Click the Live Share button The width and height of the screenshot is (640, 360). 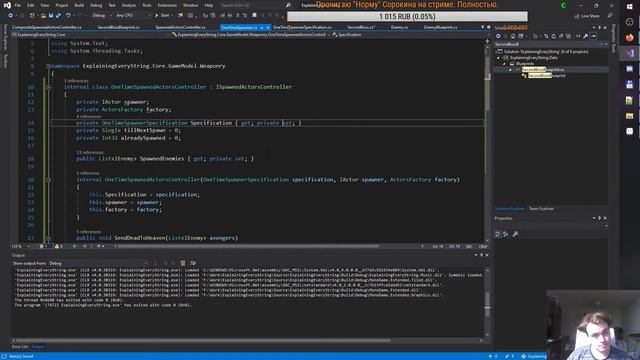point(587,16)
